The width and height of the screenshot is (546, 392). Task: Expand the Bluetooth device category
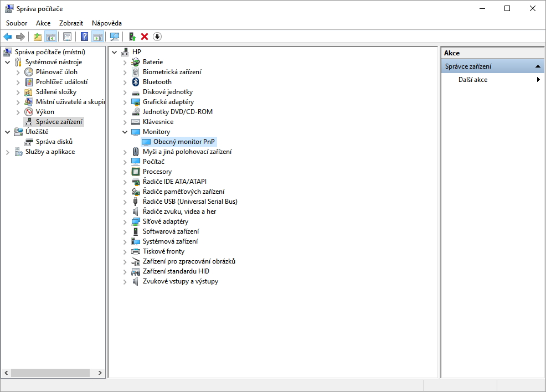point(125,82)
